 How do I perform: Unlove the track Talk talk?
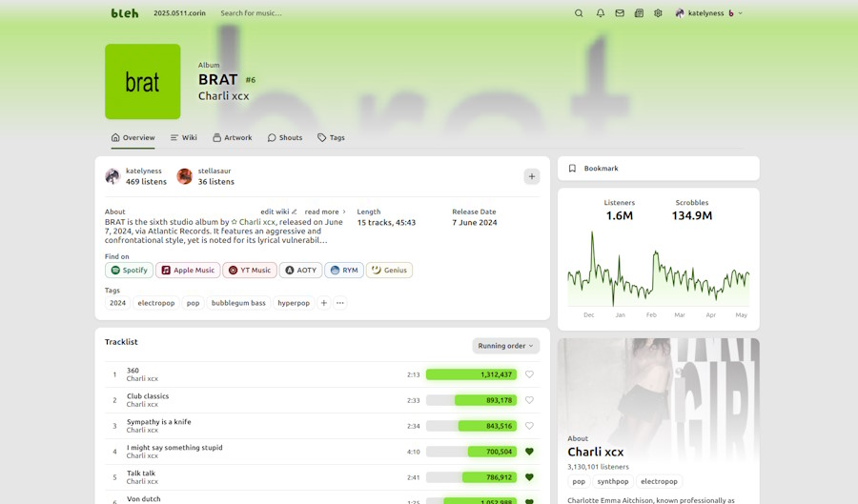[x=529, y=477]
